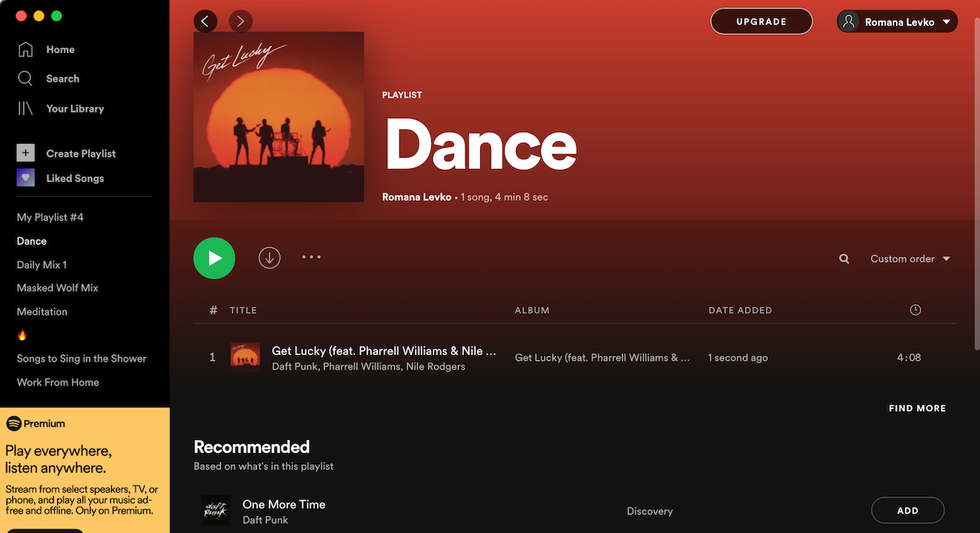
Task: Click the download playlist icon
Action: coord(269,258)
